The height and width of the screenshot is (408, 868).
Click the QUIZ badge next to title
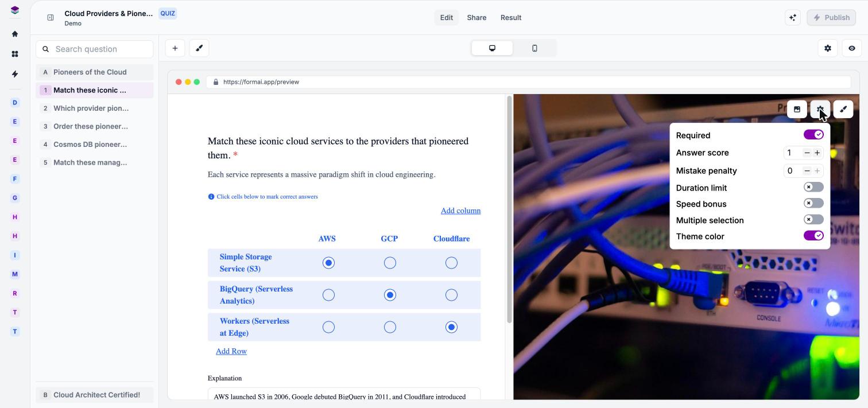tap(168, 13)
